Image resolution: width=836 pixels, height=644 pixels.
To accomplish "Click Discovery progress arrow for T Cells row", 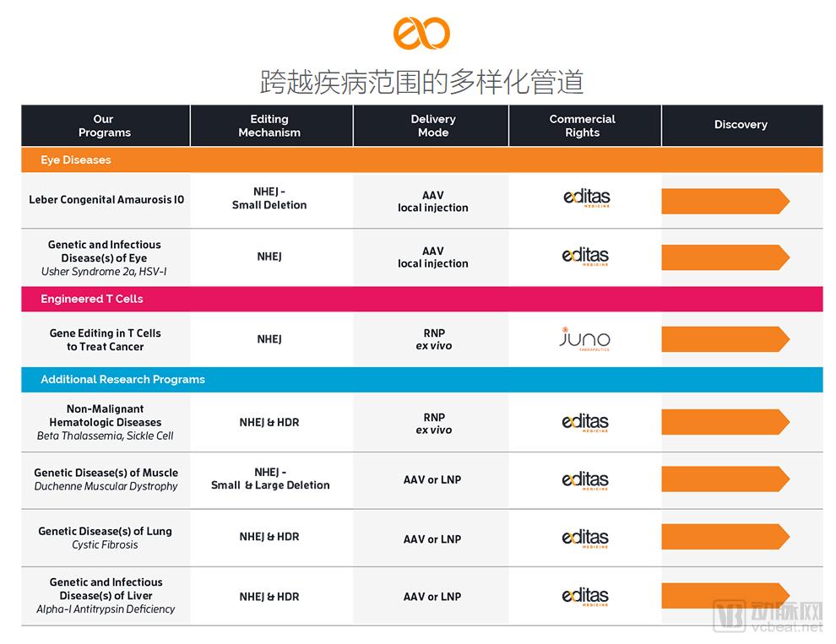I will [x=725, y=339].
